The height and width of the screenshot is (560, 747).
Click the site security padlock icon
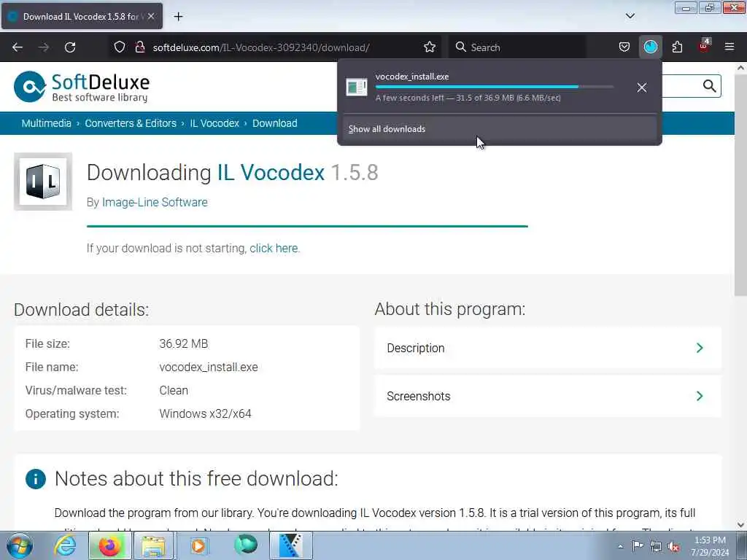139,47
